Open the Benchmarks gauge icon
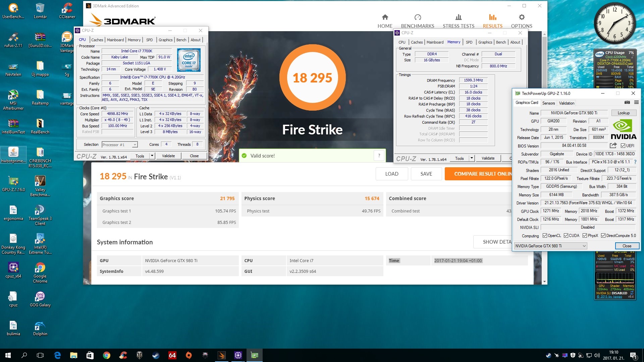This screenshot has width=644, height=362. click(417, 17)
